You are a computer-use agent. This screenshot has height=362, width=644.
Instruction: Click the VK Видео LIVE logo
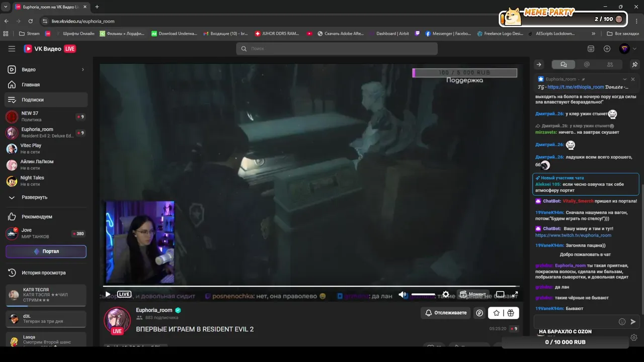pos(50,49)
